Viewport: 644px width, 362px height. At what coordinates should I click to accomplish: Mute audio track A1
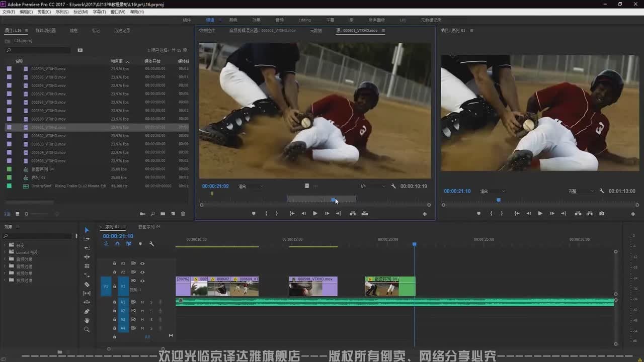click(x=142, y=302)
